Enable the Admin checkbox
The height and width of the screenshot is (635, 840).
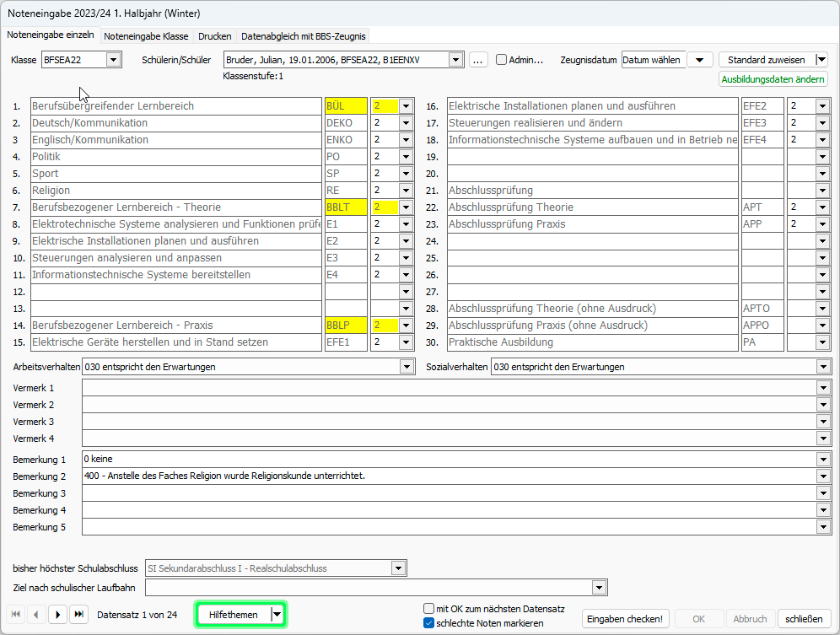(x=502, y=60)
